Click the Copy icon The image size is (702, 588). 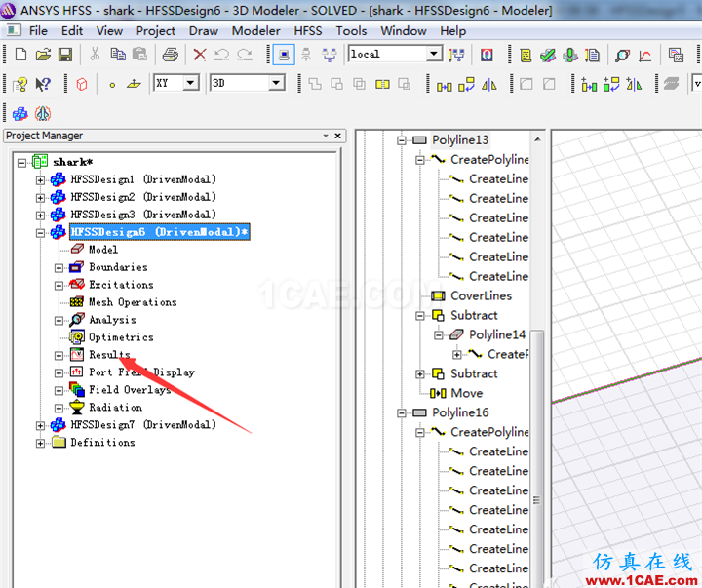tap(118, 55)
